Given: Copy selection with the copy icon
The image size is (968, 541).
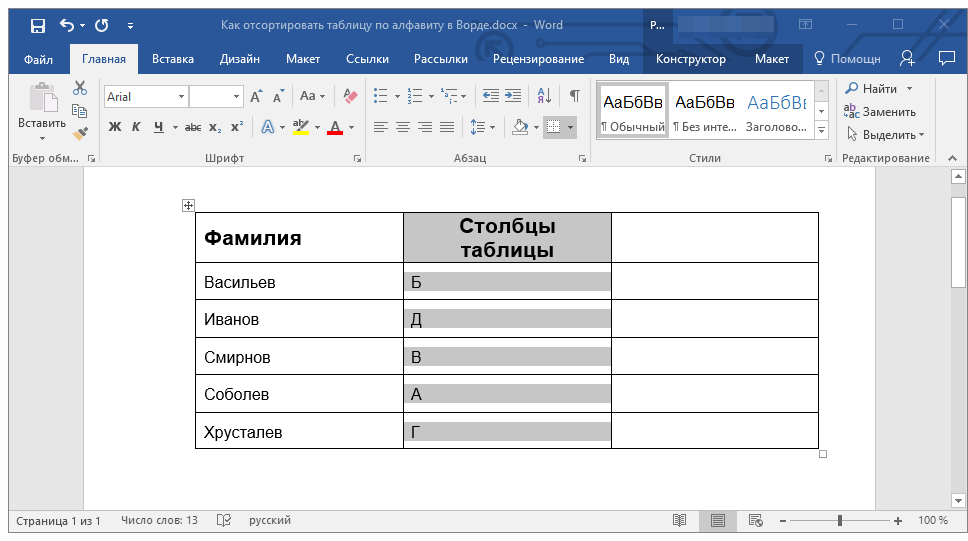Looking at the screenshot, I should tap(80, 111).
